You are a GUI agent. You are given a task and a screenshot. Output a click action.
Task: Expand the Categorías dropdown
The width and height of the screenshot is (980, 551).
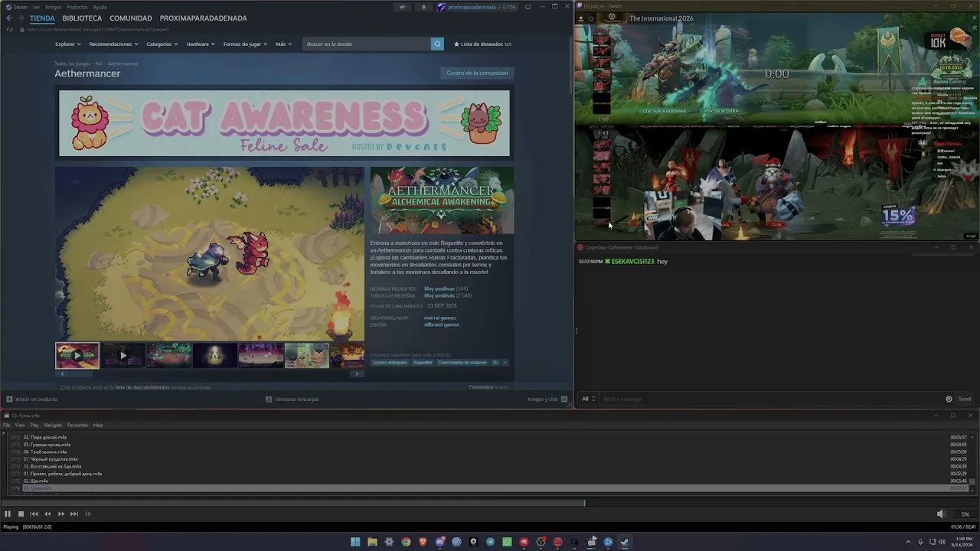[x=162, y=44]
